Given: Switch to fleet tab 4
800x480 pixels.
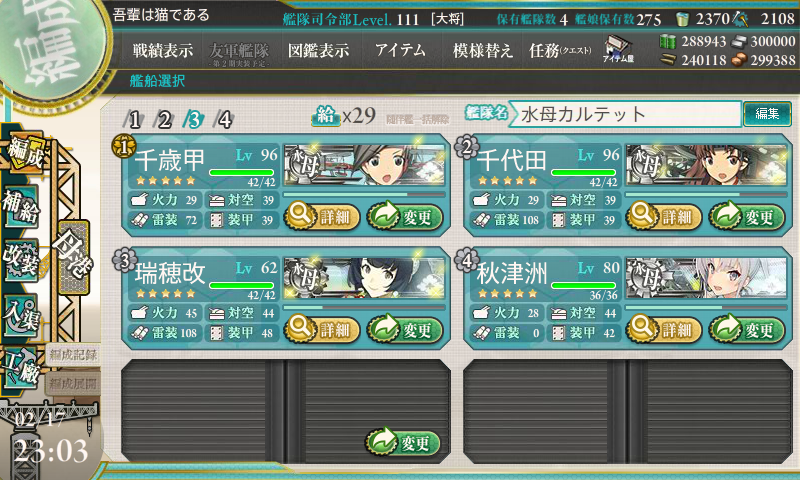Looking at the screenshot, I should point(223,119).
